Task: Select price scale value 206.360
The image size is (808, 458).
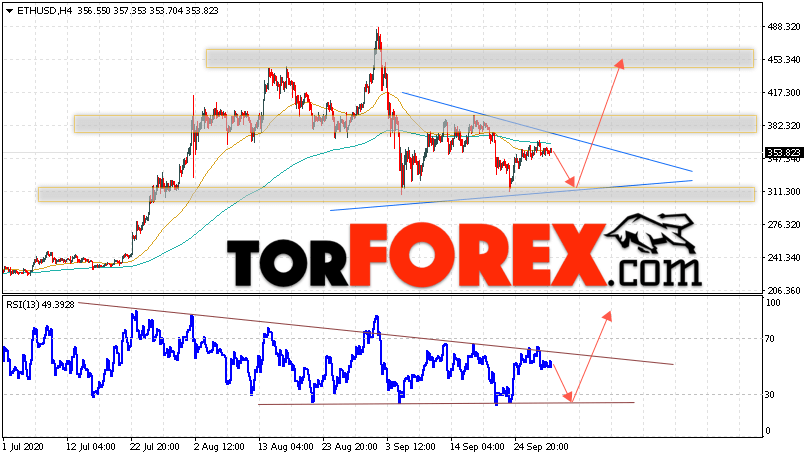Action: (784, 291)
